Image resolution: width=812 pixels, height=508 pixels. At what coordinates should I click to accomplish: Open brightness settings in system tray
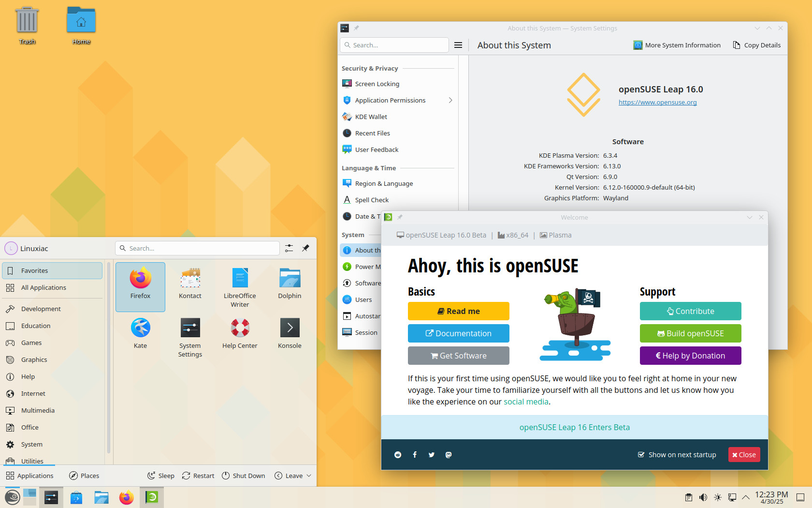[718, 497]
